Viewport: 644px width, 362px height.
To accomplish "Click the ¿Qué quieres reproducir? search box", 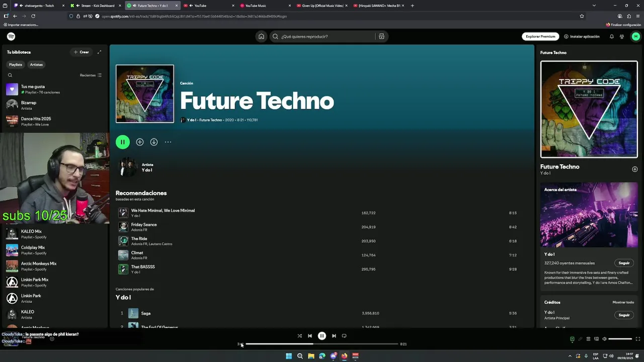I will (322, 36).
